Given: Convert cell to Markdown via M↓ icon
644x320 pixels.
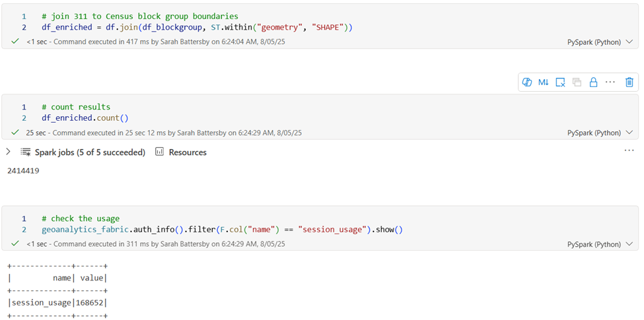Looking at the screenshot, I should pyautogui.click(x=543, y=82).
